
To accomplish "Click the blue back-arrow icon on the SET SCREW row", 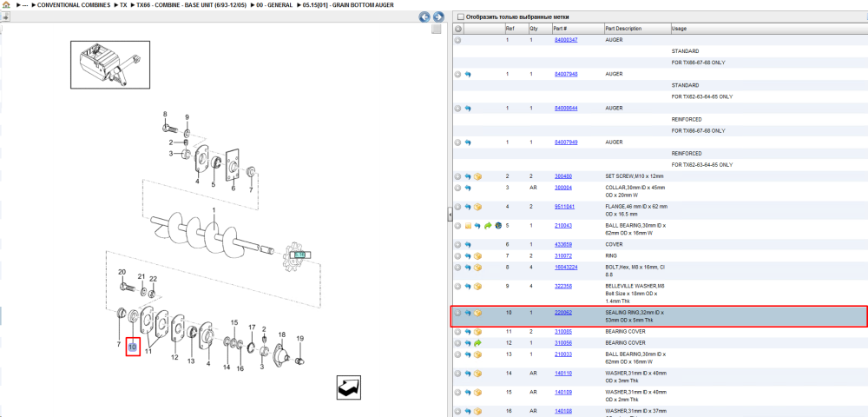I will (x=468, y=176).
